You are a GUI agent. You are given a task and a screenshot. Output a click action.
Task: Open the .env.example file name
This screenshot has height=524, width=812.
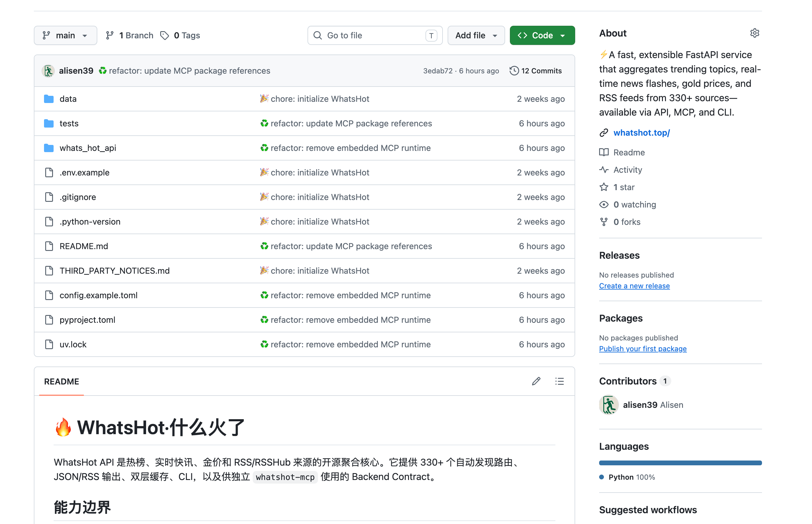84,172
